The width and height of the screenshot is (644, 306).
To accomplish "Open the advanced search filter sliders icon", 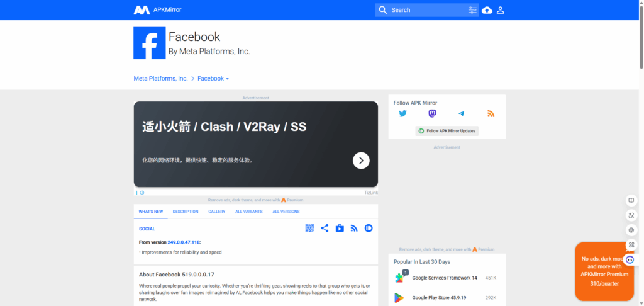I will click(x=473, y=10).
